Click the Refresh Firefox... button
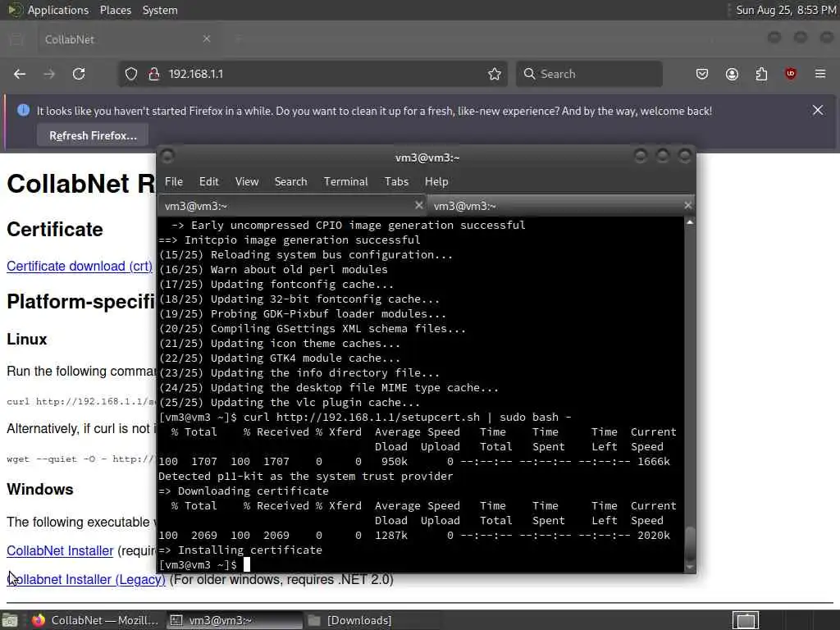The width and height of the screenshot is (840, 630). 94,135
